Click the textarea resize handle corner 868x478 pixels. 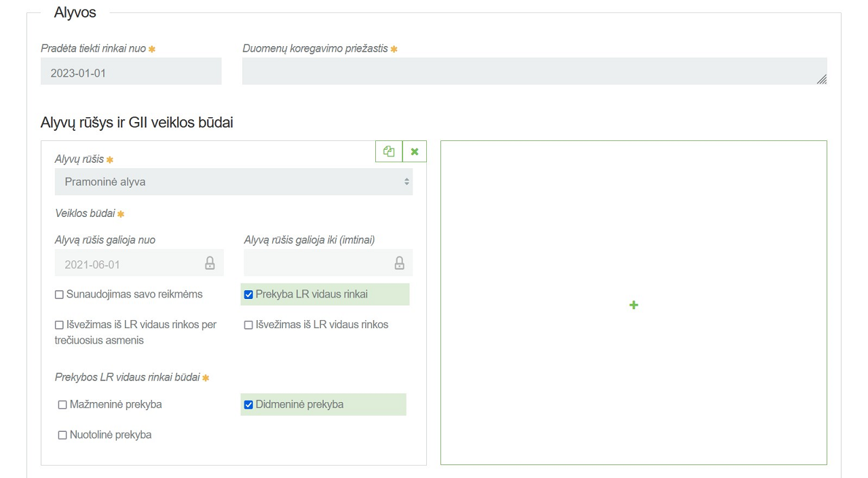[x=821, y=79]
